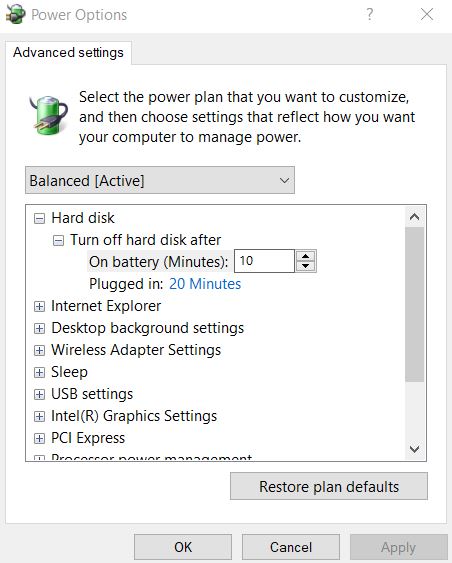Click the green battery plug icon

[48, 115]
